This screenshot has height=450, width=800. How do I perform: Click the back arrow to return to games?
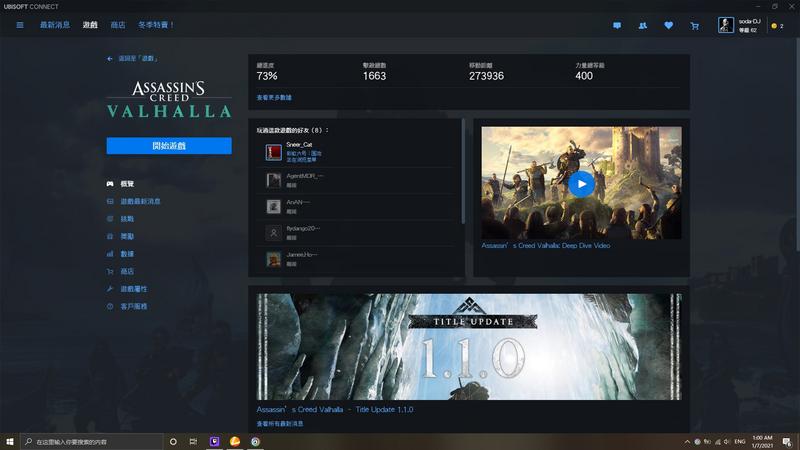coord(110,59)
